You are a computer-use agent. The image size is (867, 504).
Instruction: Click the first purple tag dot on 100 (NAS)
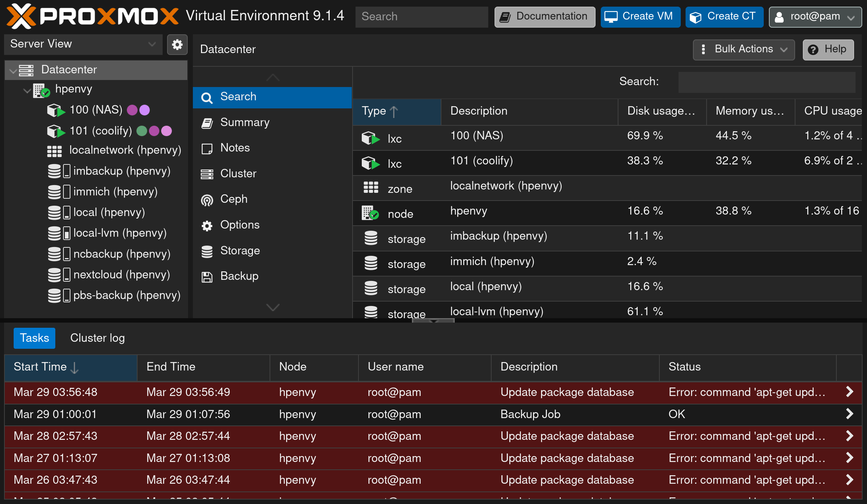(132, 110)
